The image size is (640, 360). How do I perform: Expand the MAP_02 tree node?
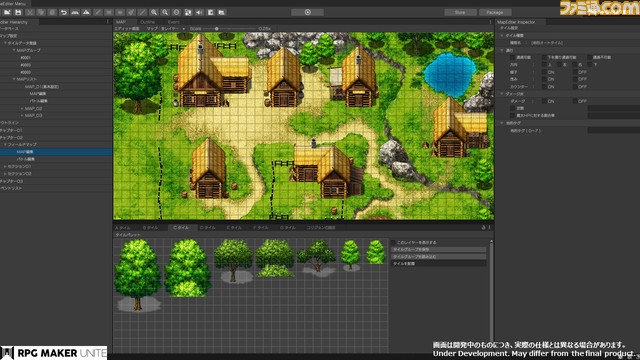pyautogui.click(x=22, y=109)
